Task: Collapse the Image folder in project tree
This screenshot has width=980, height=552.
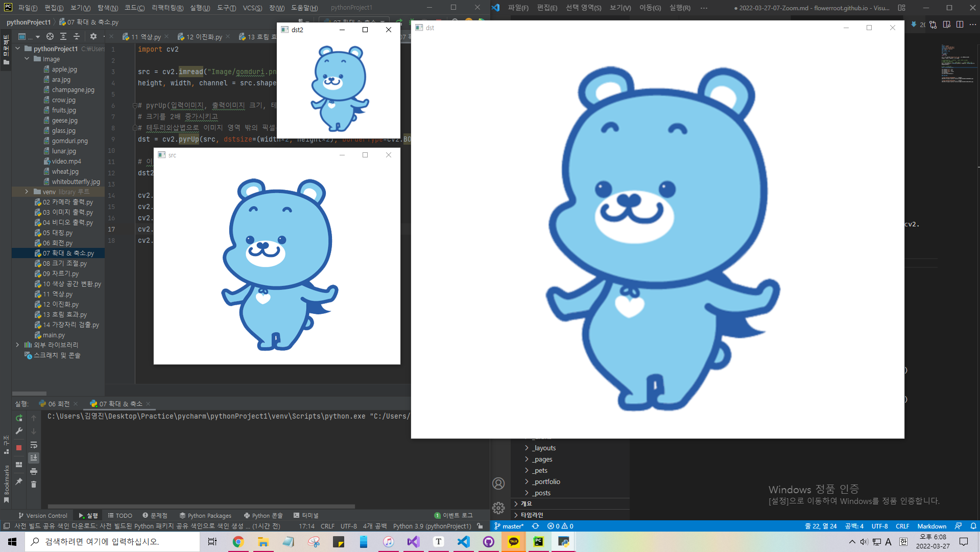Action: pos(27,59)
